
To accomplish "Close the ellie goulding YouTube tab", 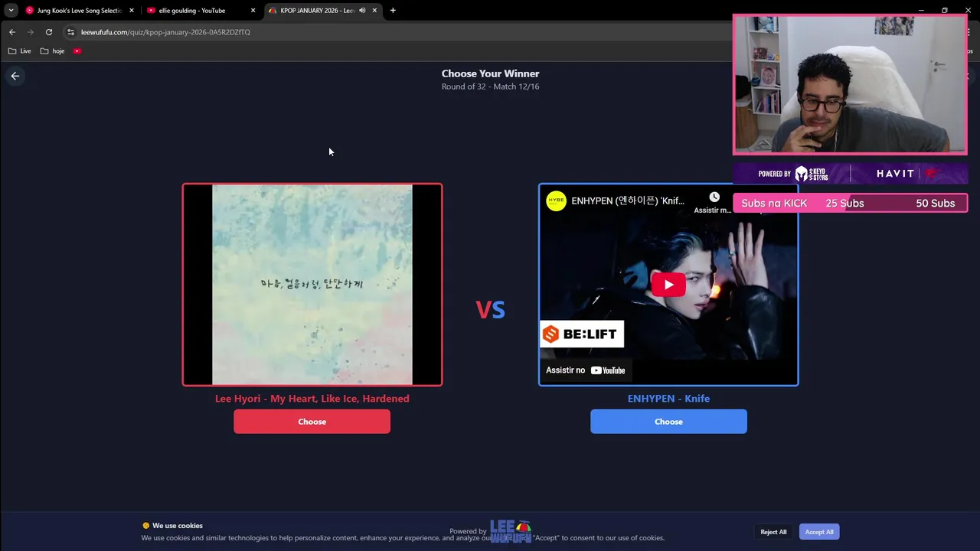I will [253, 11].
